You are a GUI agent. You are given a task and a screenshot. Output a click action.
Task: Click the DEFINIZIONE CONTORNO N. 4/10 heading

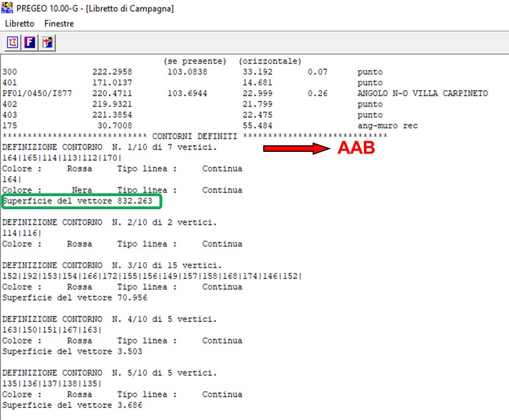click(x=109, y=320)
